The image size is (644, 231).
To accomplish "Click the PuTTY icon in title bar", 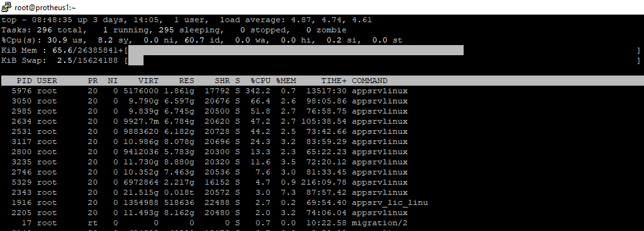I will [x=6, y=7].
